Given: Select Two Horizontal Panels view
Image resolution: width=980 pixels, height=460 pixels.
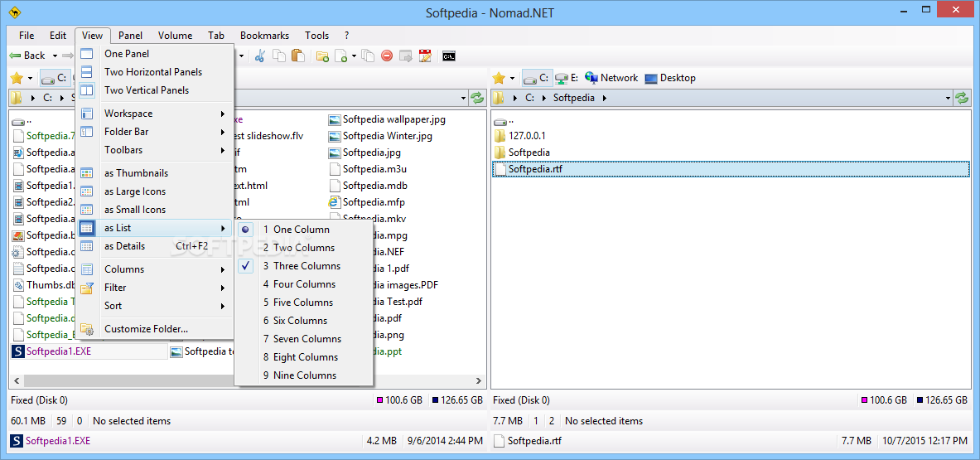Looking at the screenshot, I should [x=154, y=72].
